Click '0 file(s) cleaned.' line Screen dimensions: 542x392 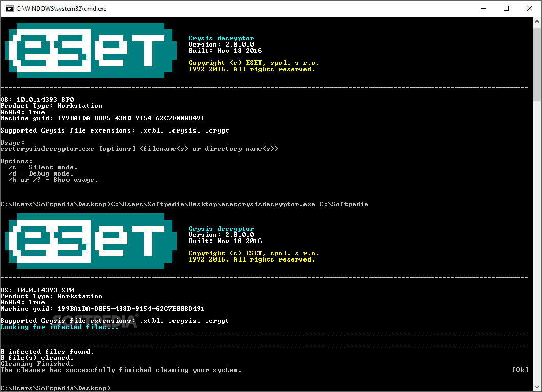point(37,358)
